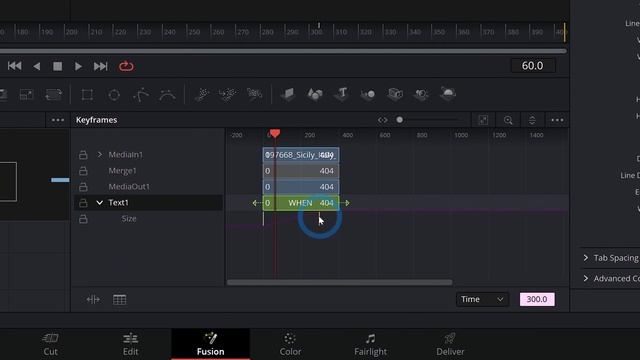The width and height of the screenshot is (640, 360).
Task: Collapse the Text1 tree row
Action: [100, 202]
